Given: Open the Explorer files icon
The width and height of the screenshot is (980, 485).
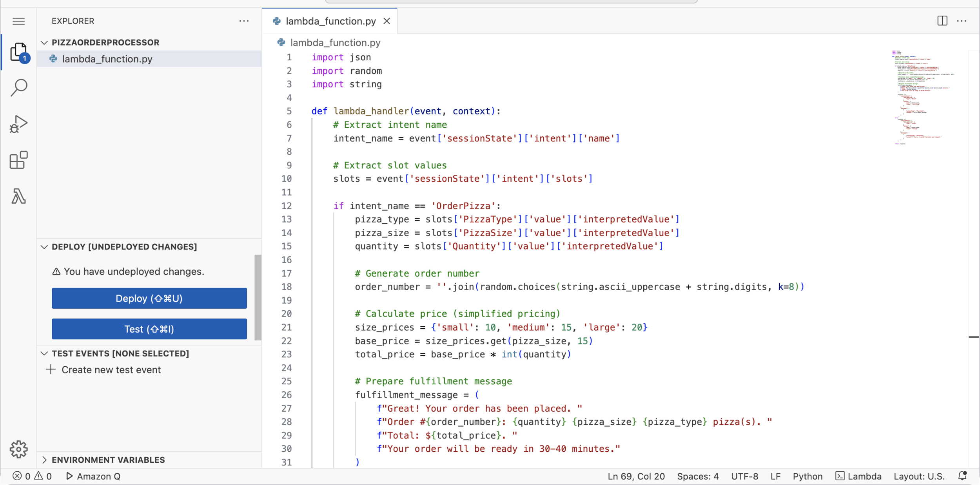Looking at the screenshot, I should [18, 52].
